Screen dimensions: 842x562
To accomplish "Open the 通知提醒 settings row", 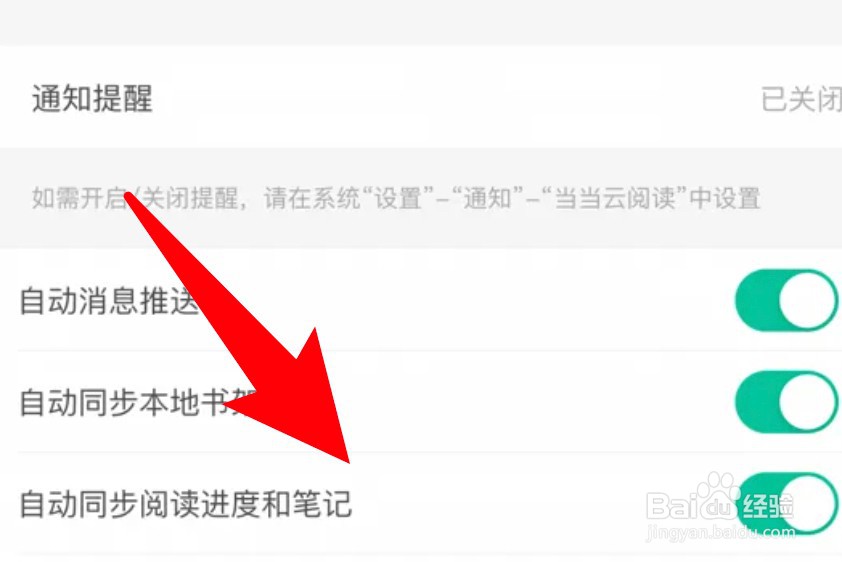I will click(x=421, y=98).
